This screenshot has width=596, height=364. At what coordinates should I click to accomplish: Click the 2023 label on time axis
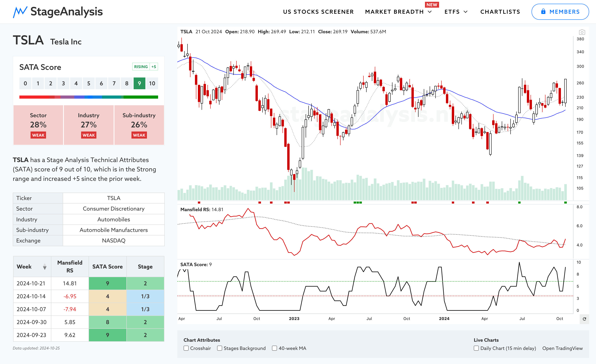pos(294,319)
